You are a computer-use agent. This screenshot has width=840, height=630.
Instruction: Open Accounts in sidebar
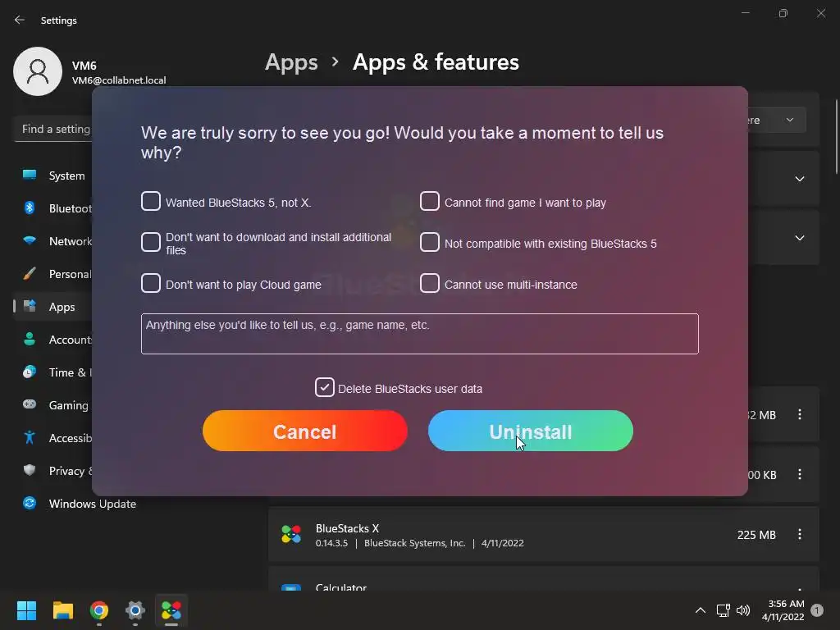pyautogui.click(x=53, y=340)
